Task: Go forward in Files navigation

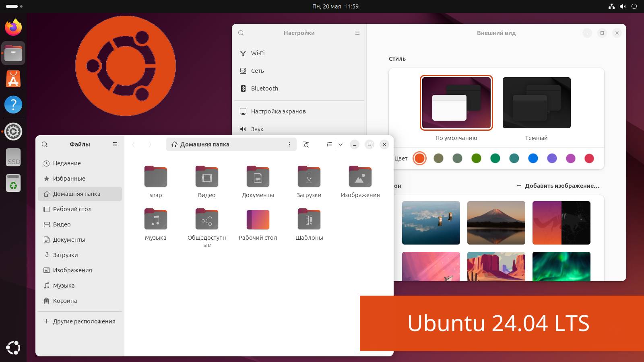Action: pyautogui.click(x=150, y=144)
